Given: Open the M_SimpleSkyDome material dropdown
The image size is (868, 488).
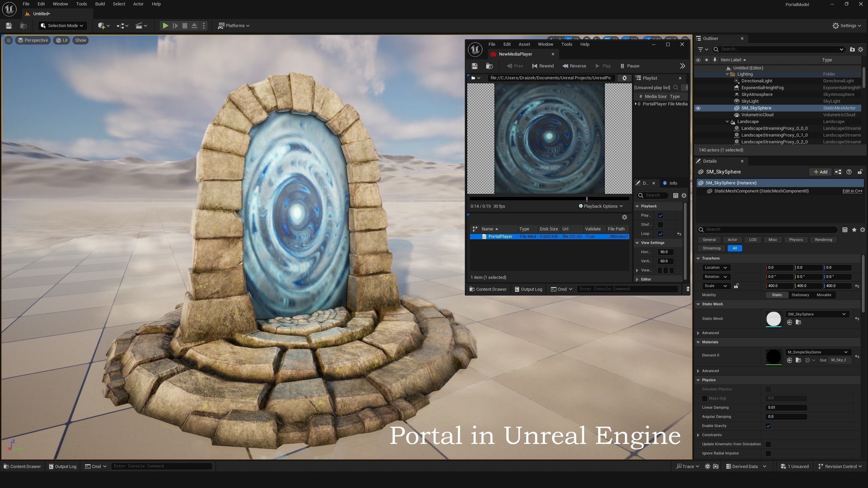Looking at the screenshot, I should 818,352.
